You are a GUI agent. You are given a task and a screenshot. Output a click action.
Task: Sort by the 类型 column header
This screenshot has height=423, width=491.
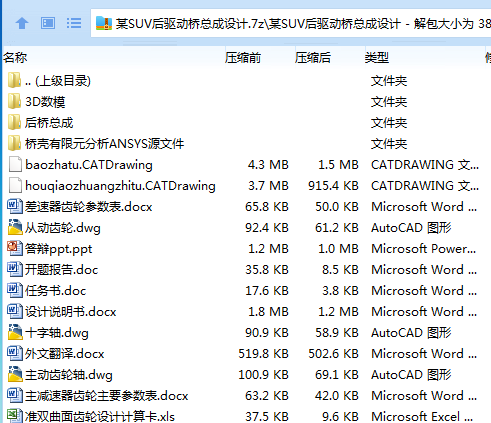coord(377,58)
